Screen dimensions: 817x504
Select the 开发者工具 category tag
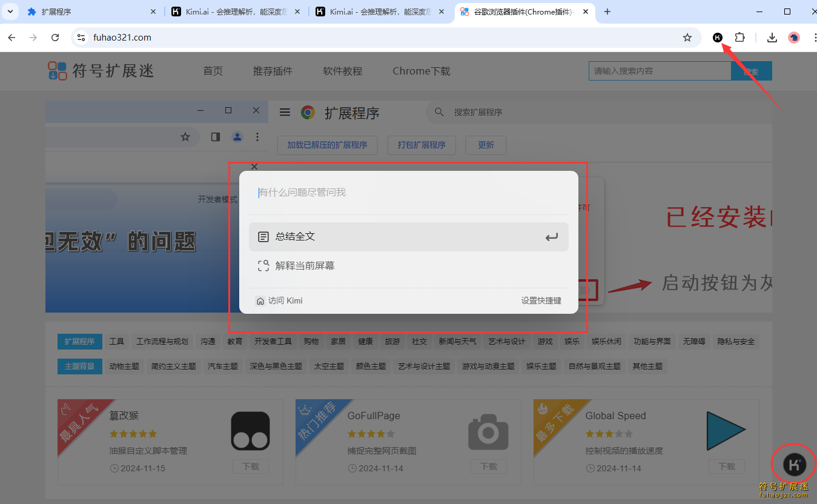(x=273, y=342)
